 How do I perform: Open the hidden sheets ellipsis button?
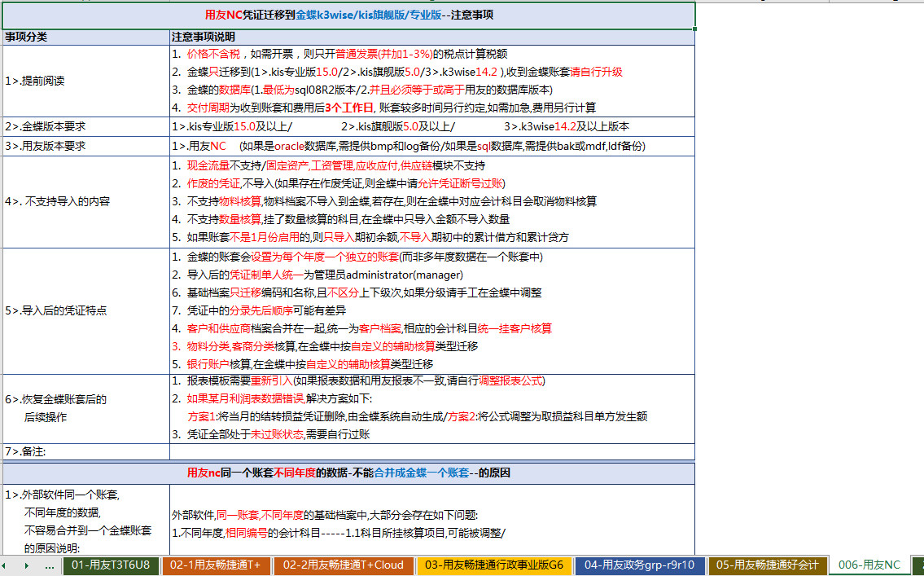(49, 565)
